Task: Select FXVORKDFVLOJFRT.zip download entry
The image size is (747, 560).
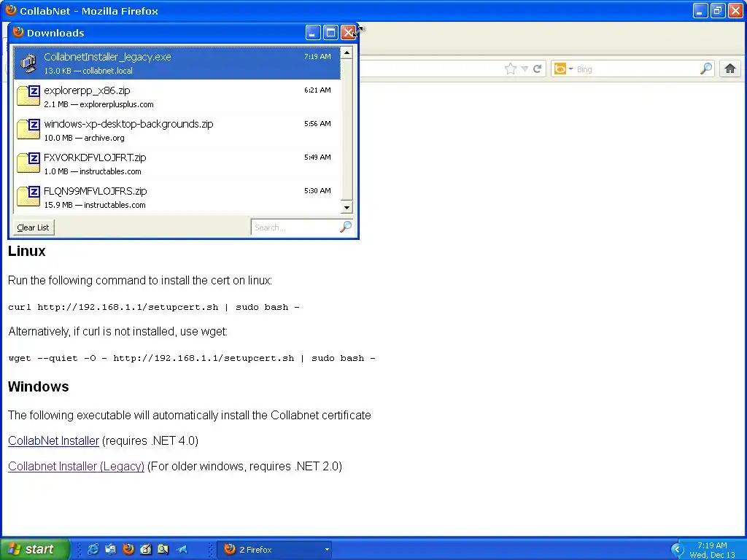Action: (x=177, y=164)
